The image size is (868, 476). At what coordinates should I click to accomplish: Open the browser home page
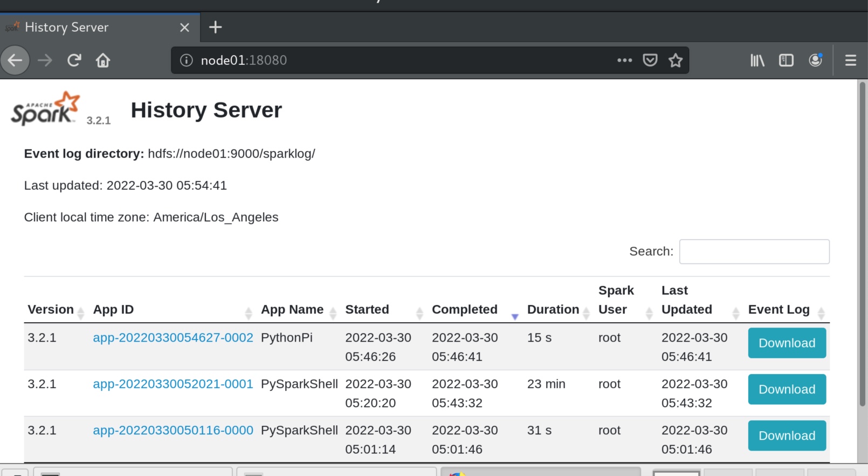[x=103, y=60]
